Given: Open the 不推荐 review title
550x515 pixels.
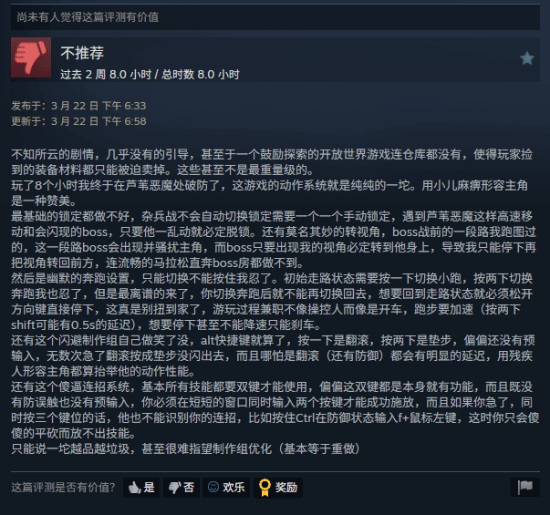Looking at the screenshot, I should pyautogui.click(x=82, y=53).
